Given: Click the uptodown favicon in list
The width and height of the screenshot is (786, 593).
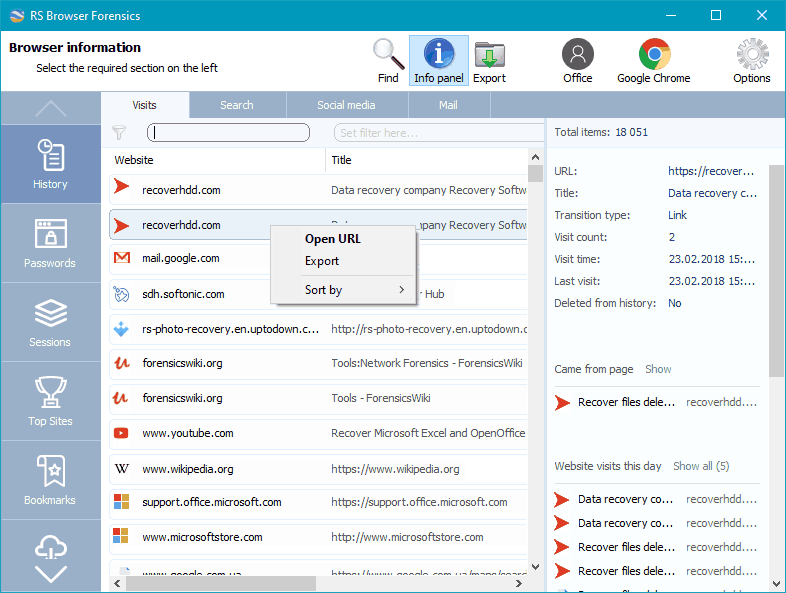Looking at the screenshot, I should click(x=121, y=329).
